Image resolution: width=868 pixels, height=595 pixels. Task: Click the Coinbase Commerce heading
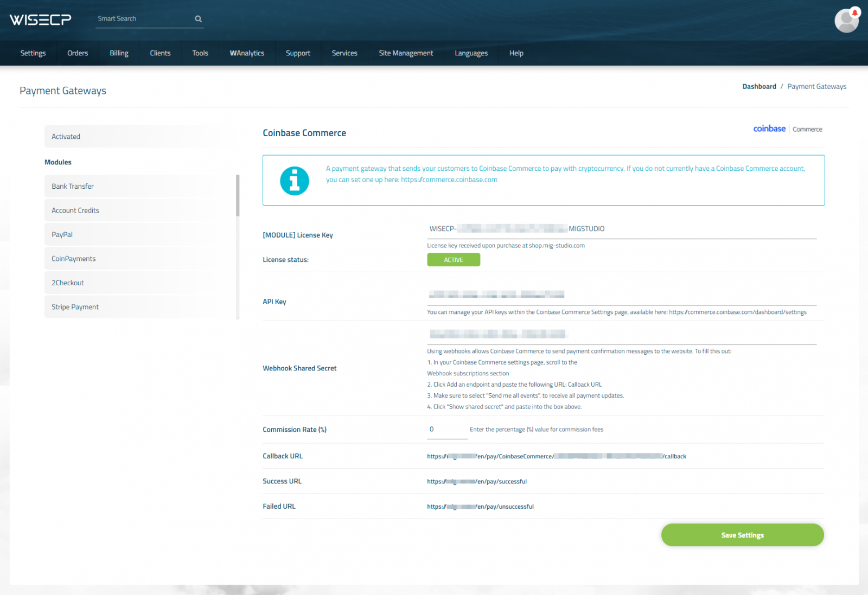click(304, 133)
